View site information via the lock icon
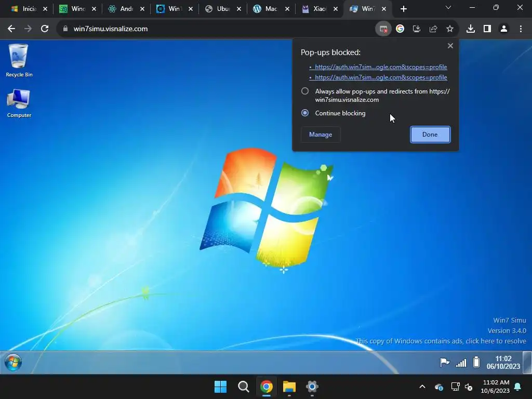Image resolution: width=532 pixels, height=399 pixels. tap(65, 29)
